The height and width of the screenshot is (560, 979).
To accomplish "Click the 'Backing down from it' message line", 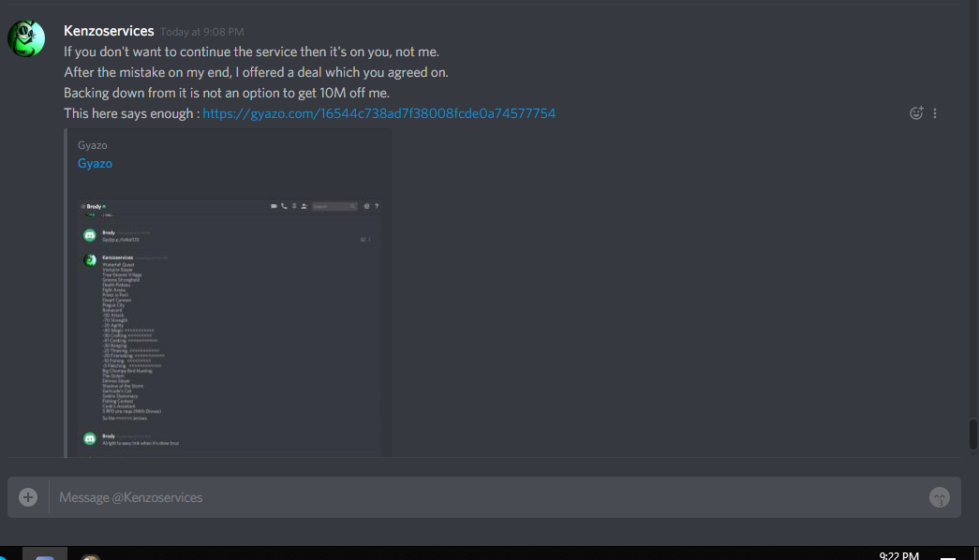I will click(x=227, y=93).
